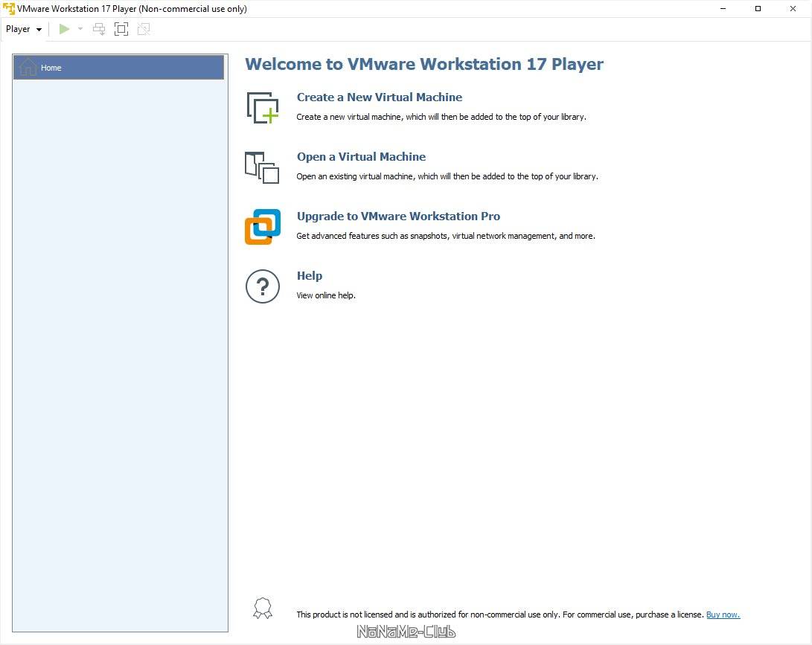This screenshot has height=645, width=812.
Task: Click the Open a Virtual Machine icon
Action: (262, 167)
